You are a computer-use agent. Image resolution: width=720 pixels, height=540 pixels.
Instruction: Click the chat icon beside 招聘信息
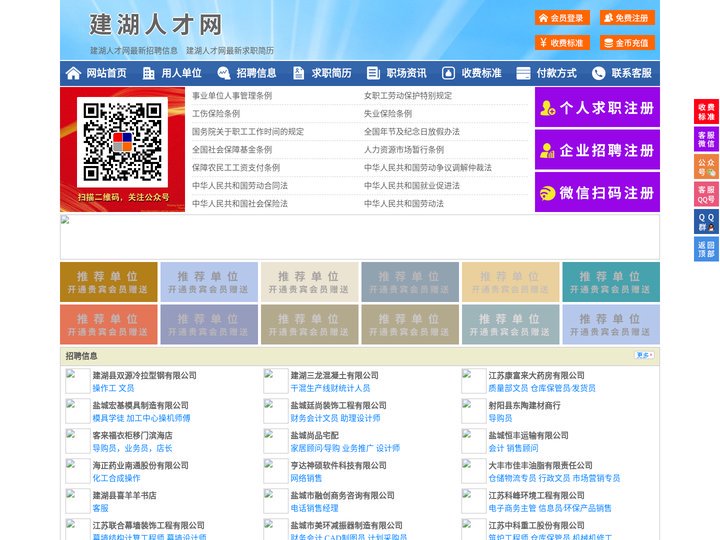click(224, 73)
